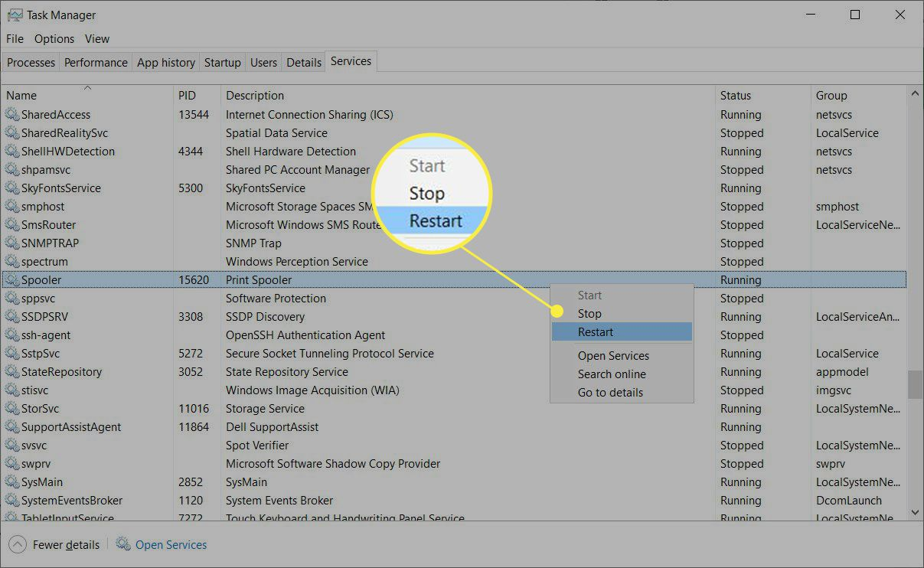Viewport: 924px width, 568px height.
Task: Select the Spot Verifier description cell
Action: point(257,446)
